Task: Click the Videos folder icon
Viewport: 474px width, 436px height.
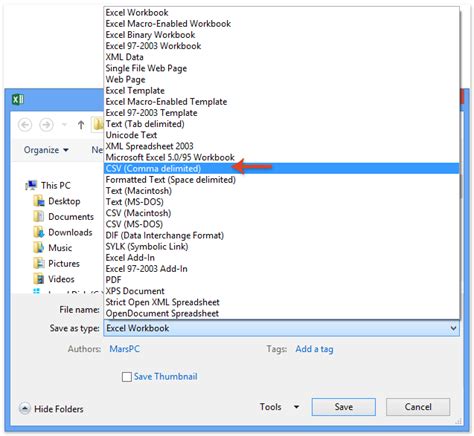Action: click(39, 279)
